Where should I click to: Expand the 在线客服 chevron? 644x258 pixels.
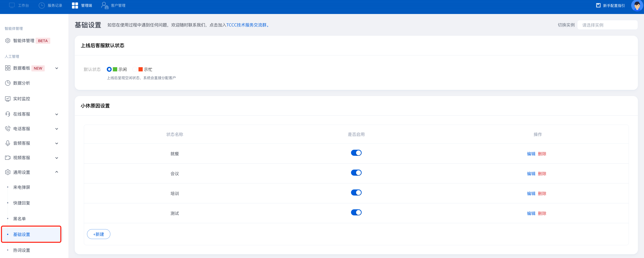57,114
